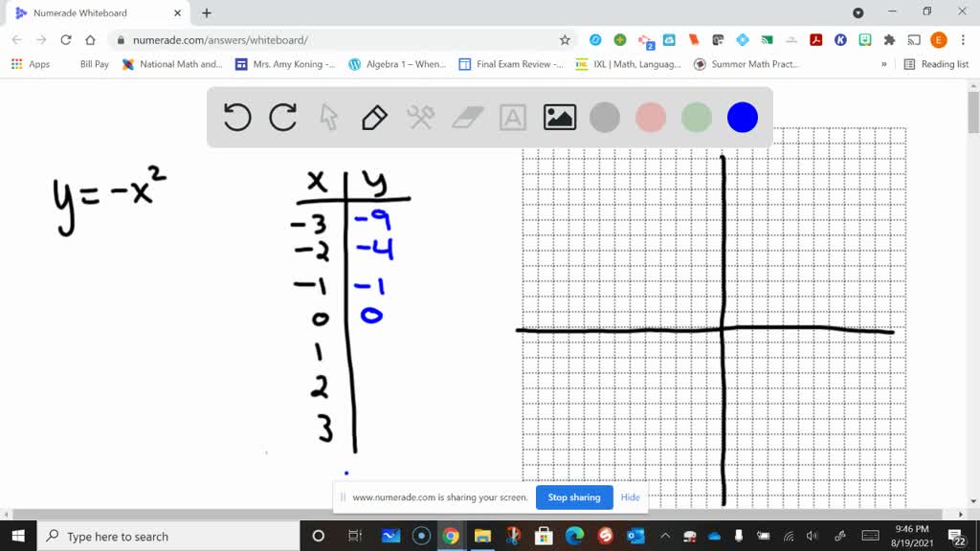The height and width of the screenshot is (551, 980).
Task: Select the blue color swatch
Action: (x=742, y=117)
